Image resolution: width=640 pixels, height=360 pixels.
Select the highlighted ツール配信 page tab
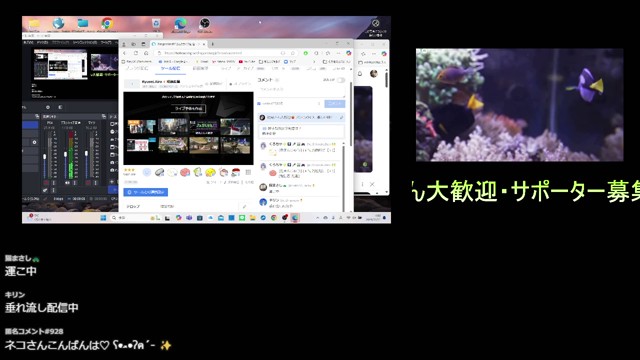click(170, 69)
